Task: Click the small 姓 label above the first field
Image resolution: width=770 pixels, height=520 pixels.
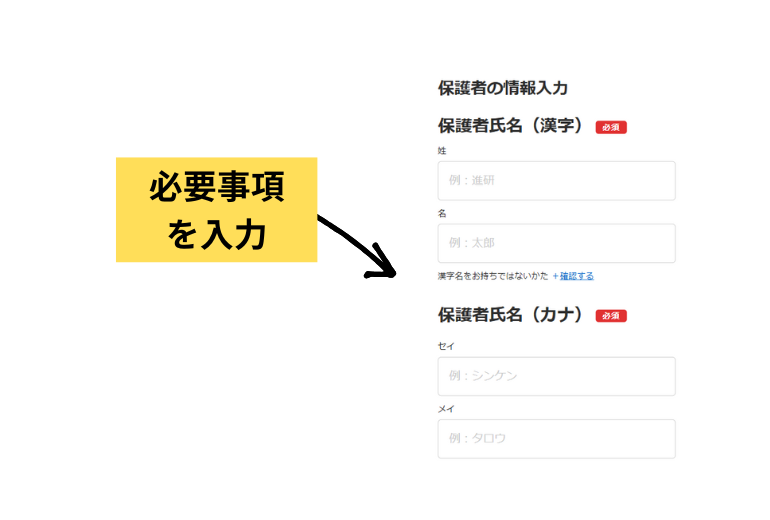Action: [x=442, y=151]
